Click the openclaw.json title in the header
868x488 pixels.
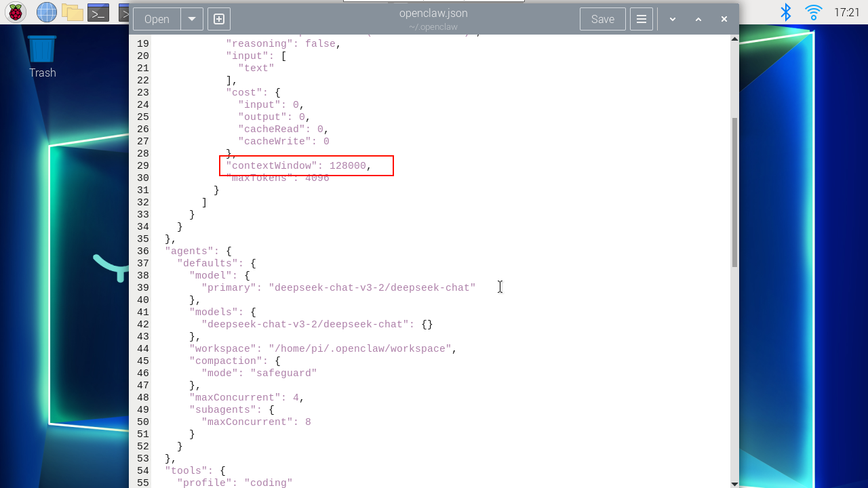433,13
